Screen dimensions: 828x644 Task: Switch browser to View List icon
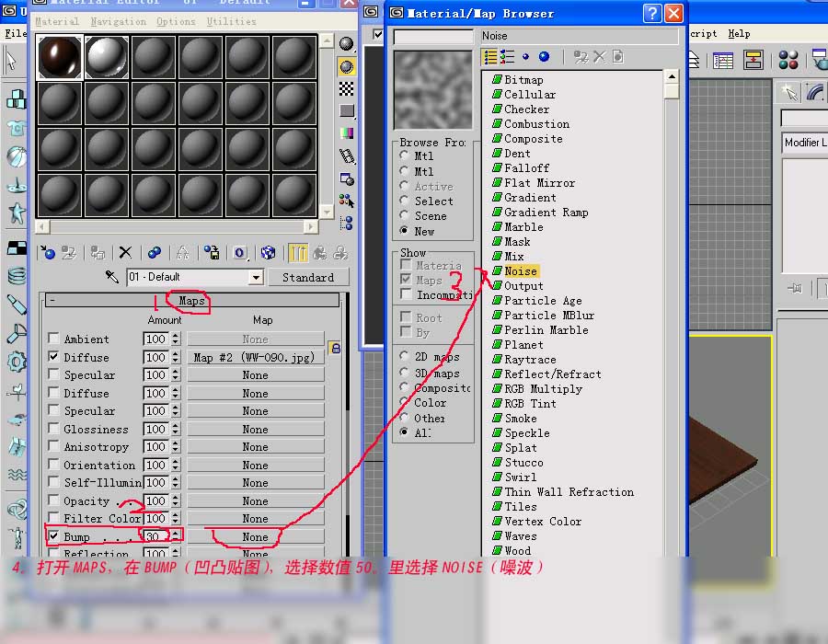click(x=490, y=56)
